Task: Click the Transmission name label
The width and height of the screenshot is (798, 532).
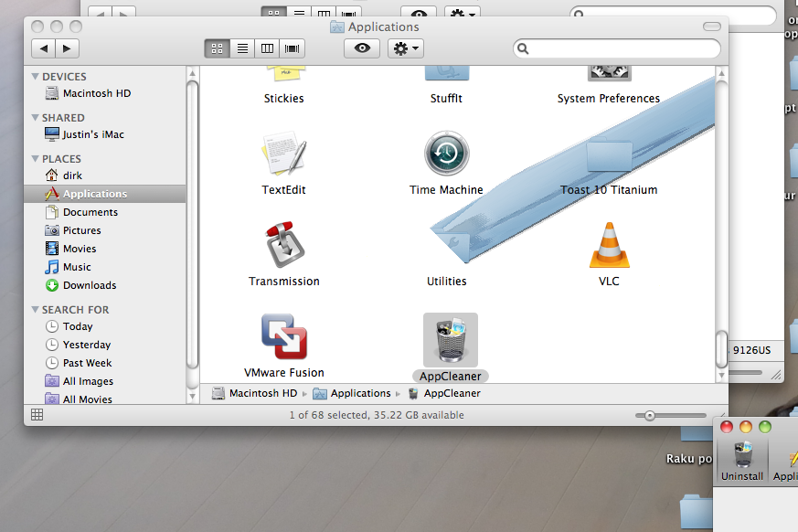Action: point(284,282)
